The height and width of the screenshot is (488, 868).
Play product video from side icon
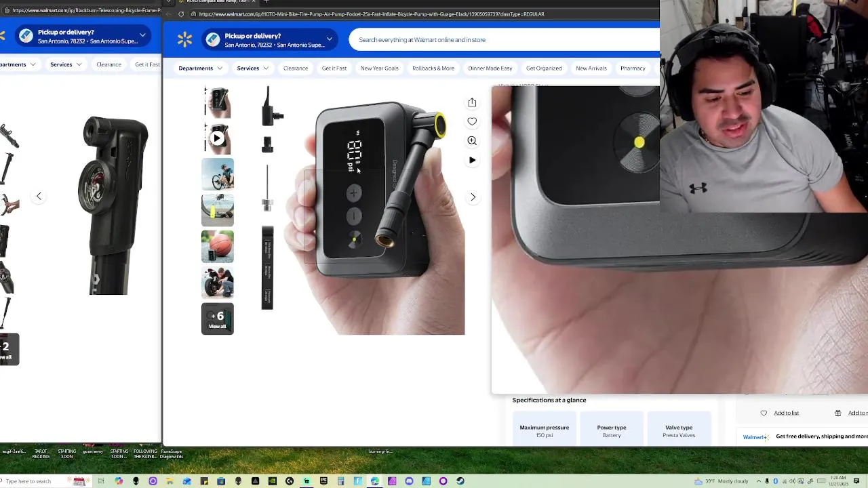[x=472, y=160]
